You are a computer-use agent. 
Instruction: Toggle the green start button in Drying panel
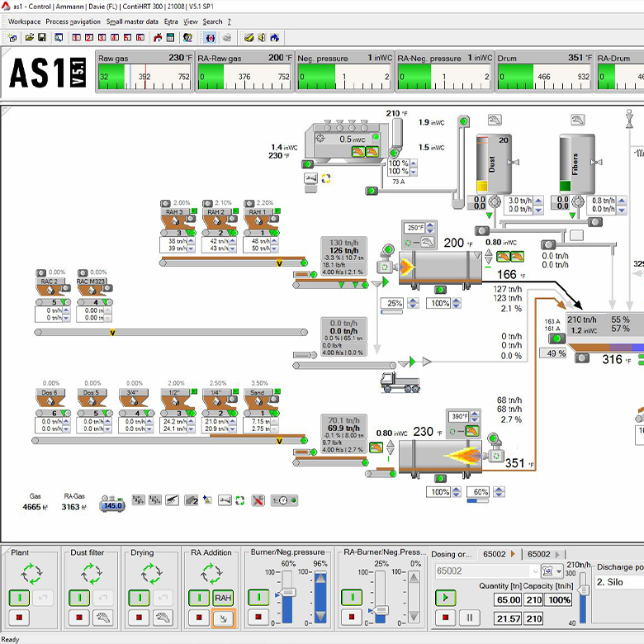139,597
